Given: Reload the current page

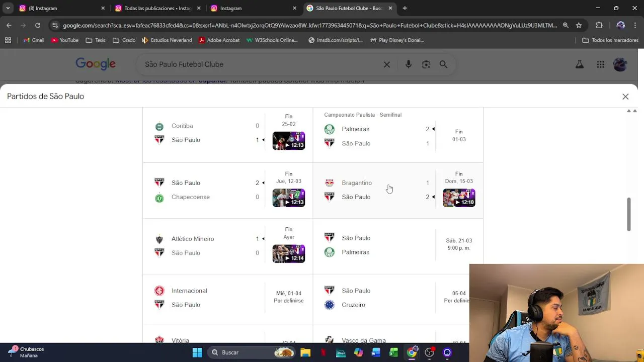Looking at the screenshot, I should 38,25.
